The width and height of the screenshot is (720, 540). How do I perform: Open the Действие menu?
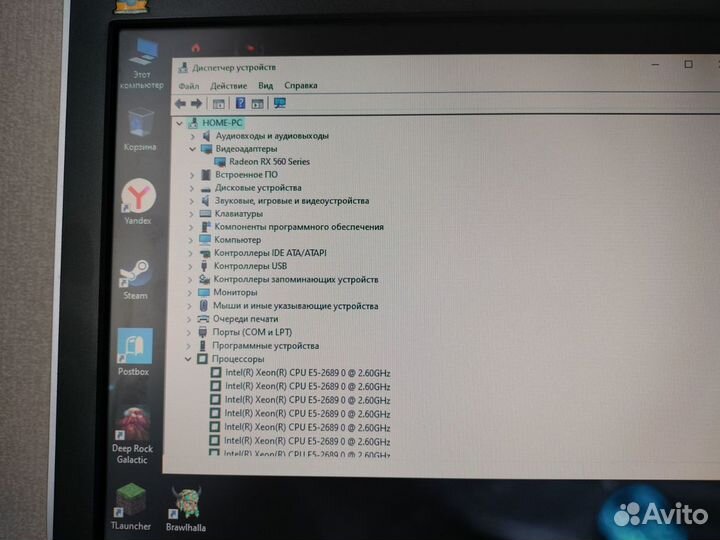228,85
